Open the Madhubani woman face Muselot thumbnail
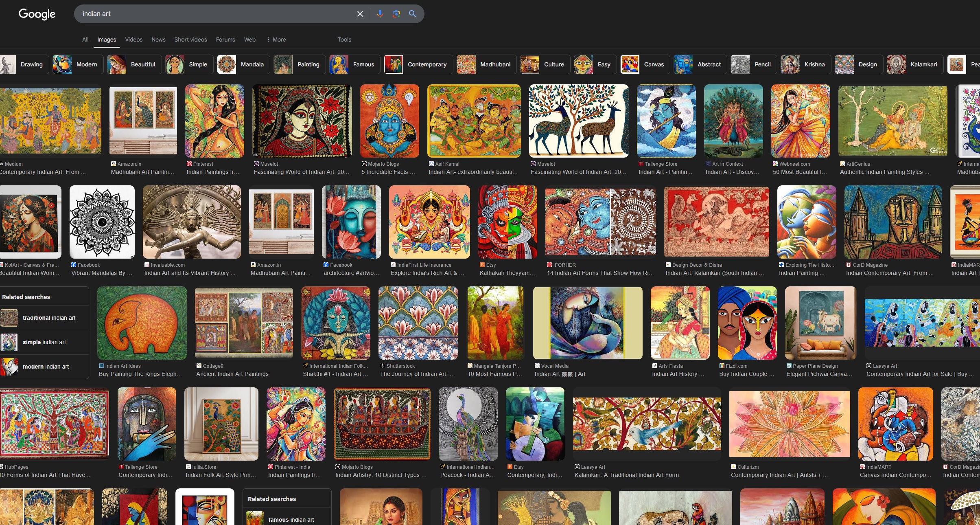 [302, 121]
